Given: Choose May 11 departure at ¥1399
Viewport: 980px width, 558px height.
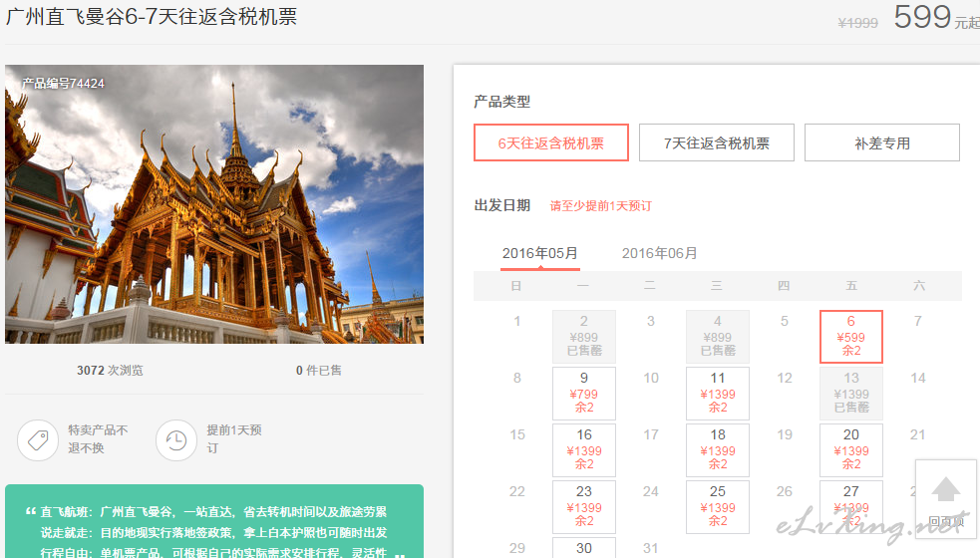Looking at the screenshot, I should click(718, 393).
